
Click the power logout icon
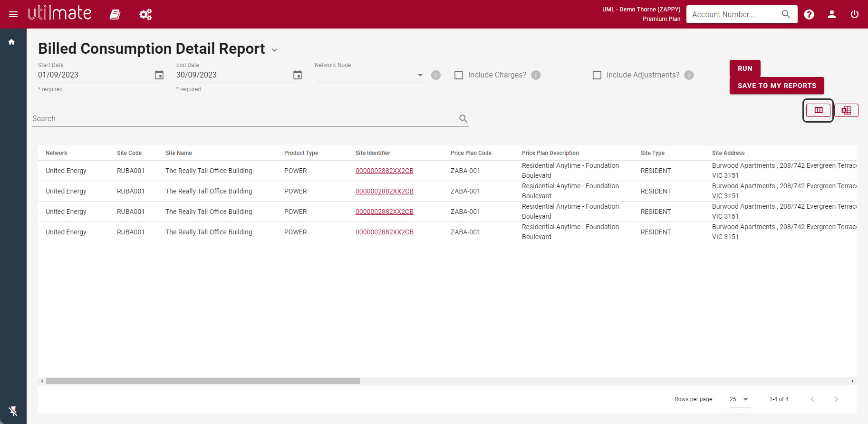(855, 14)
